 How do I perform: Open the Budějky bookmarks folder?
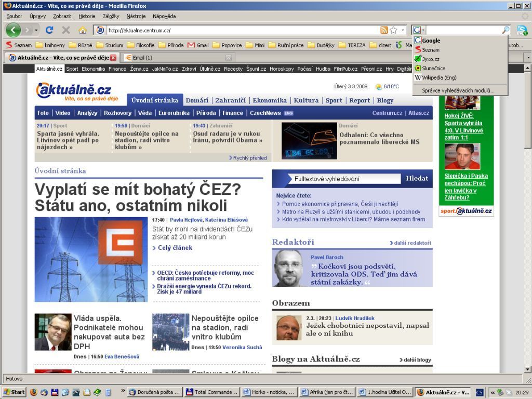click(x=321, y=45)
